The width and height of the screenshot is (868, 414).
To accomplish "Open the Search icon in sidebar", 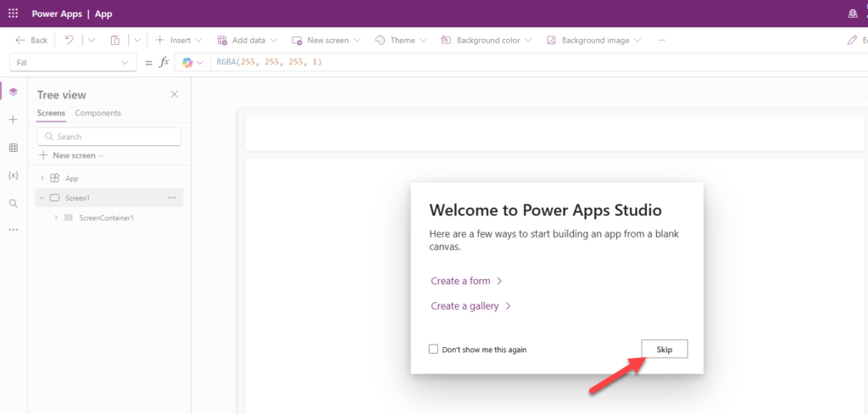I will pyautogui.click(x=14, y=204).
